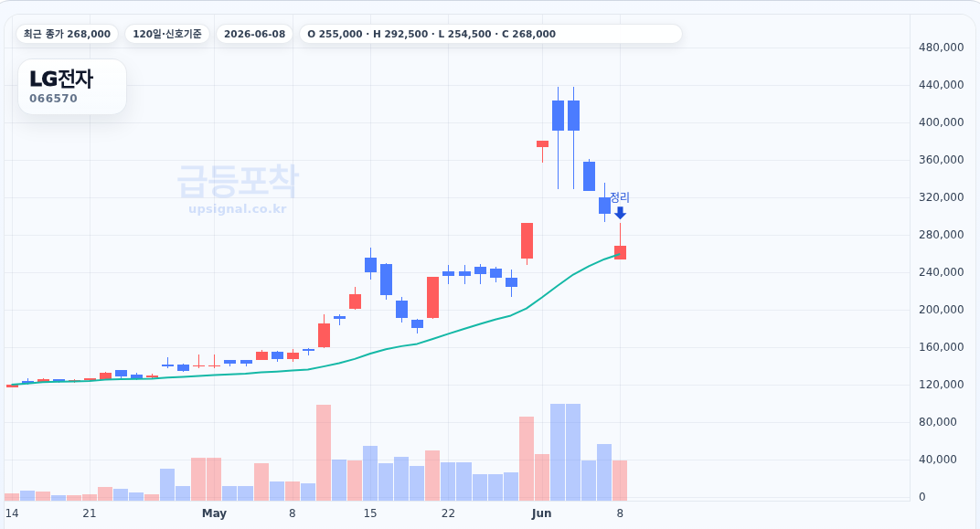This screenshot has height=529, width=980.
Task: Click the blue 정리 down-arrow marker
Action: click(620, 213)
